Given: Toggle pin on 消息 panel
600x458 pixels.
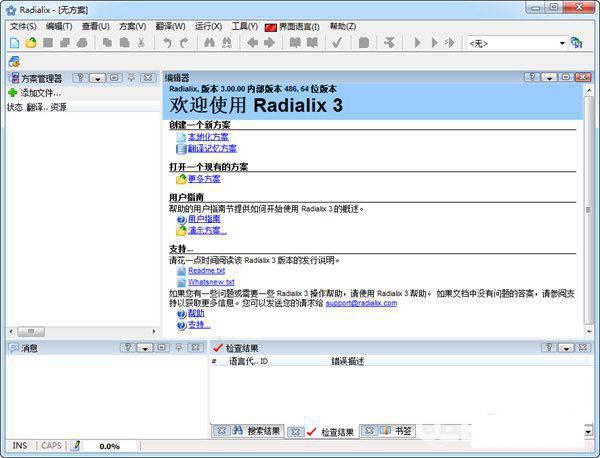Looking at the screenshot, I should (x=179, y=347).
